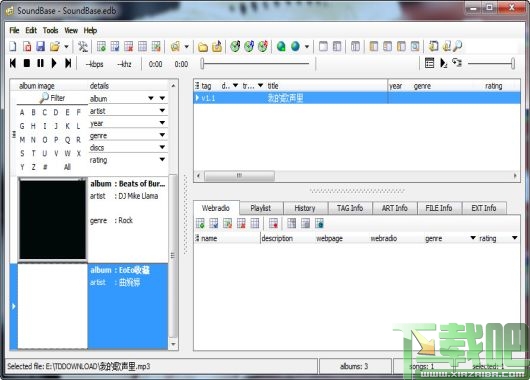Click the play button
The width and height of the screenshot is (530, 380).
(54, 63)
